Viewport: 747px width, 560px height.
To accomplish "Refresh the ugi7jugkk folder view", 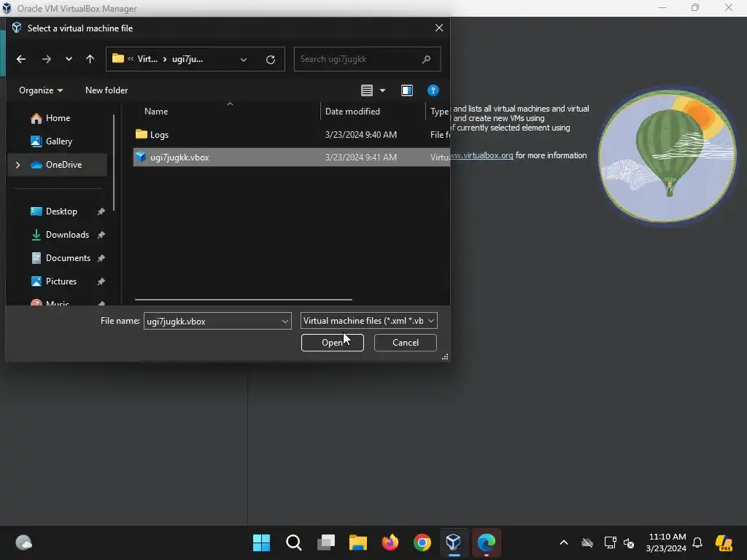I will click(x=270, y=60).
